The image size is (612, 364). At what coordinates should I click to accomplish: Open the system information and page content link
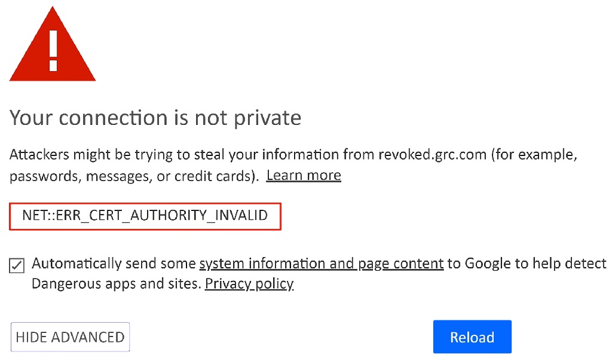[322, 264]
